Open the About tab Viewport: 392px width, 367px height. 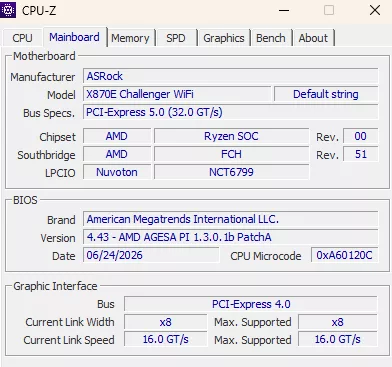coord(313,38)
